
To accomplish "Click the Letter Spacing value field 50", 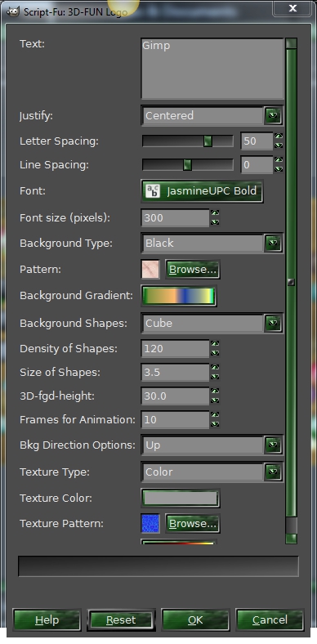I will pyautogui.click(x=257, y=141).
